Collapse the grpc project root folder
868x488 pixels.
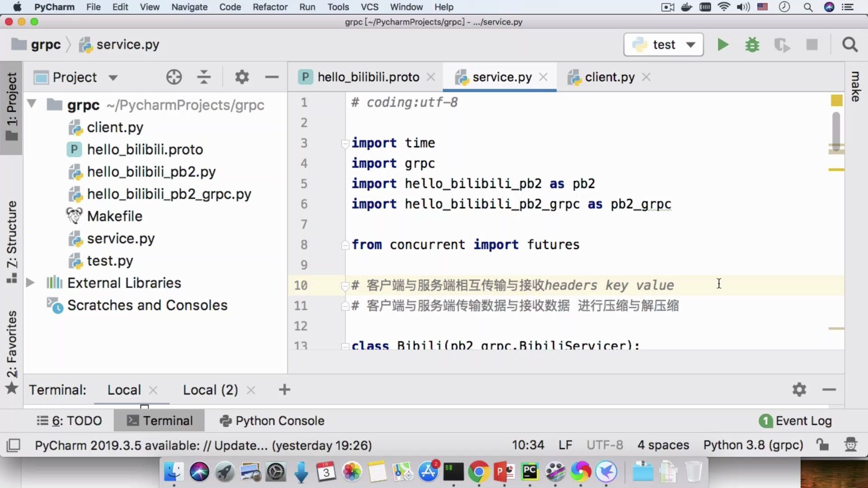pos(31,104)
